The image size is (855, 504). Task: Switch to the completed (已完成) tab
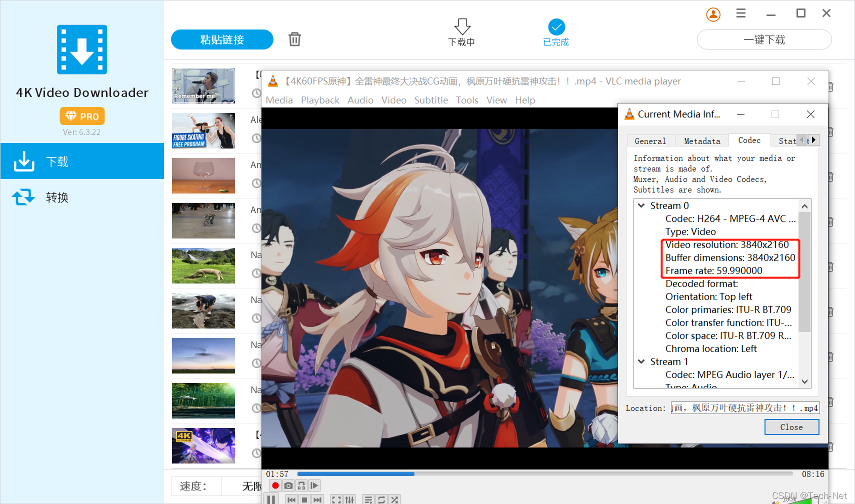556,33
